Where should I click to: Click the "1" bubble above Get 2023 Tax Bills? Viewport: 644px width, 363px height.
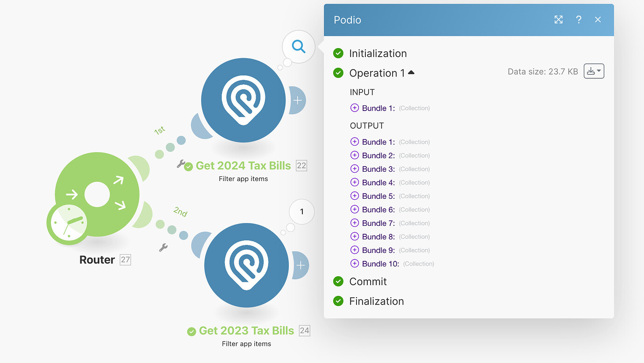click(301, 211)
